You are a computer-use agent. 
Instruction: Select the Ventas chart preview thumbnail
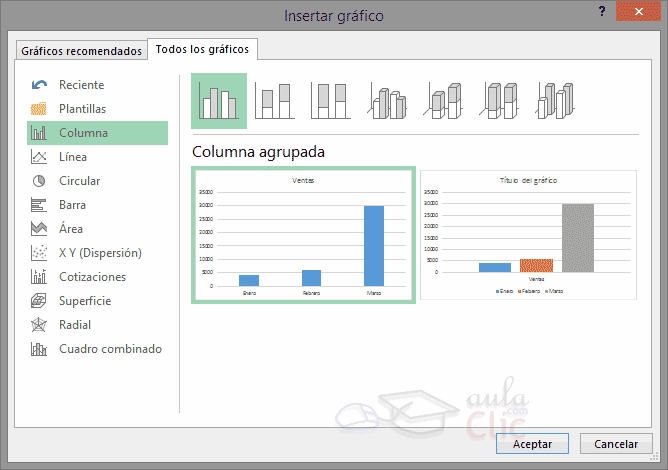301,234
